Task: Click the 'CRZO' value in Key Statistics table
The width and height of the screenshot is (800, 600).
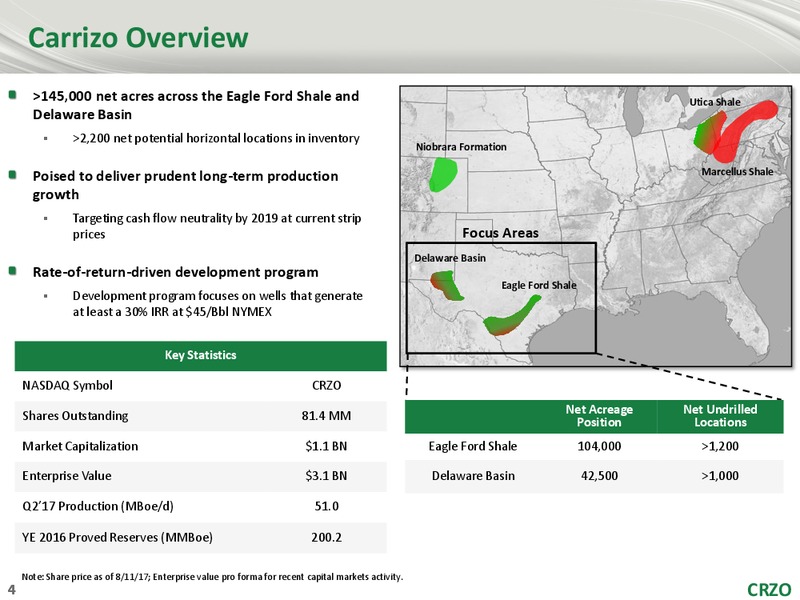Action: pyautogui.click(x=327, y=385)
